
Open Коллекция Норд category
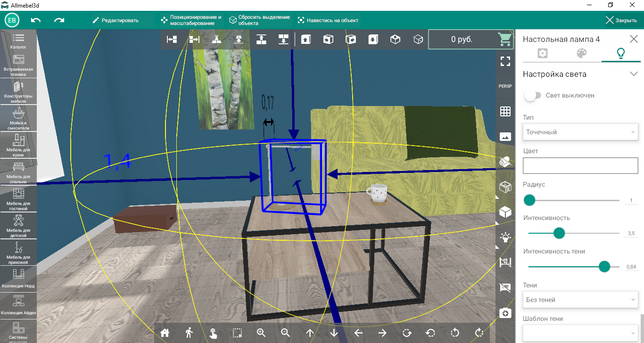pyautogui.click(x=19, y=279)
